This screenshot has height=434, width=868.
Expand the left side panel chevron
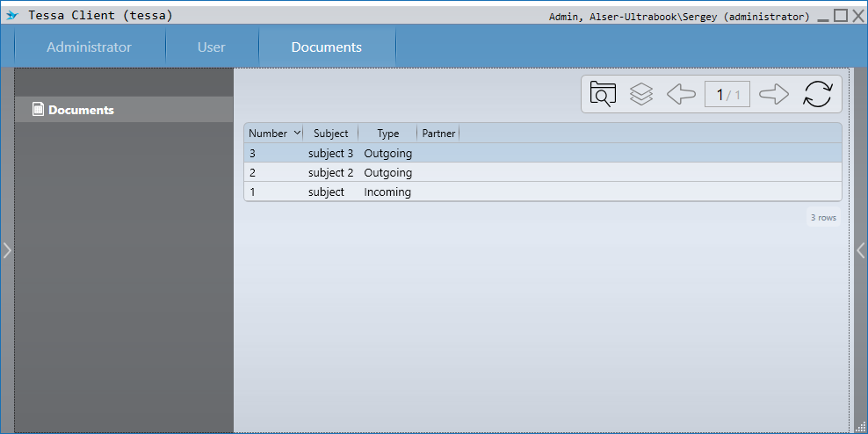(7, 250)
